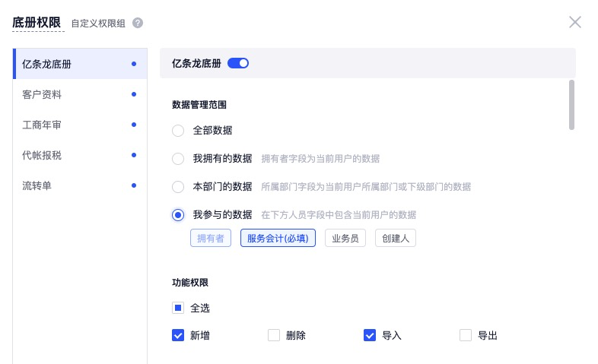The image size is (598, 364).
Task: Select the 全部数据 radio option
Action: click(178, 131)
